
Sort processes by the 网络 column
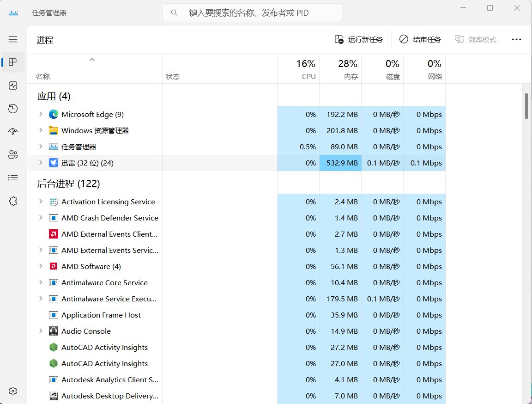click(425, 69)
